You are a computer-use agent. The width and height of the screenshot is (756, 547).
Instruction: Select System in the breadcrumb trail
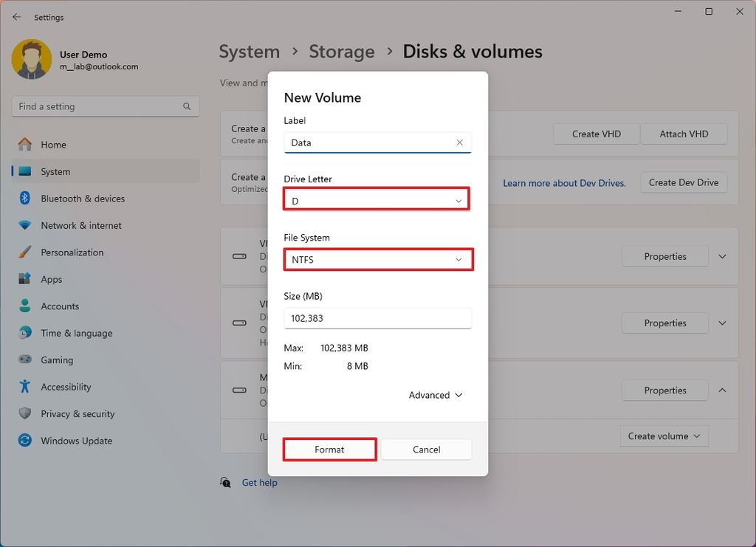(249, 51)
